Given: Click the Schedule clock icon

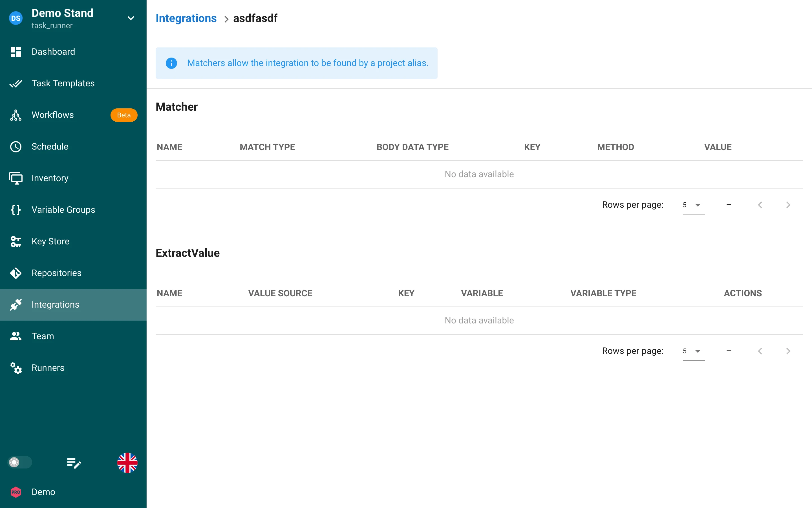Looking at the screenshot, I should pyautogui.click(x=16, y=146).
